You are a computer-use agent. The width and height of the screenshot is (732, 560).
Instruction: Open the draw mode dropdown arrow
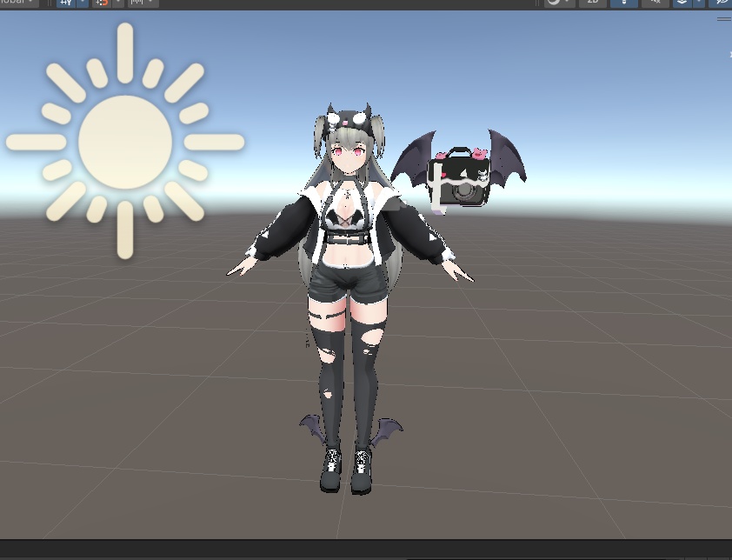coord(567,3)
